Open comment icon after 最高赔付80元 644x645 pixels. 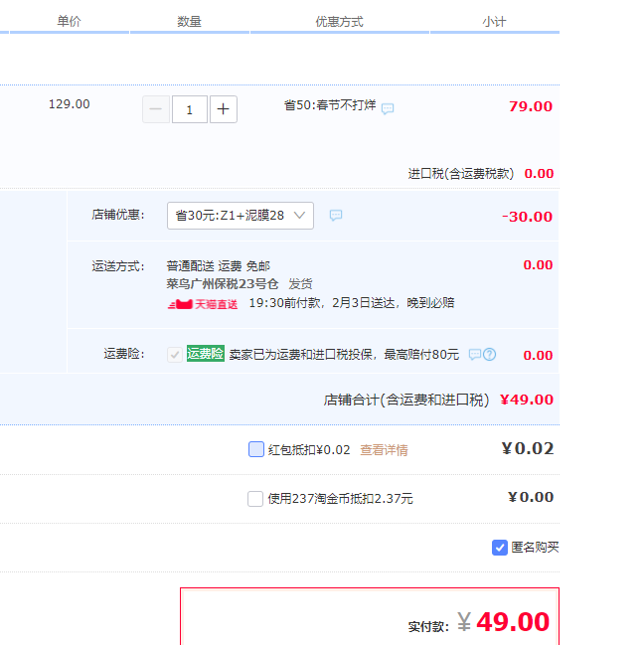pyautogui.click(x=475, y=354)
